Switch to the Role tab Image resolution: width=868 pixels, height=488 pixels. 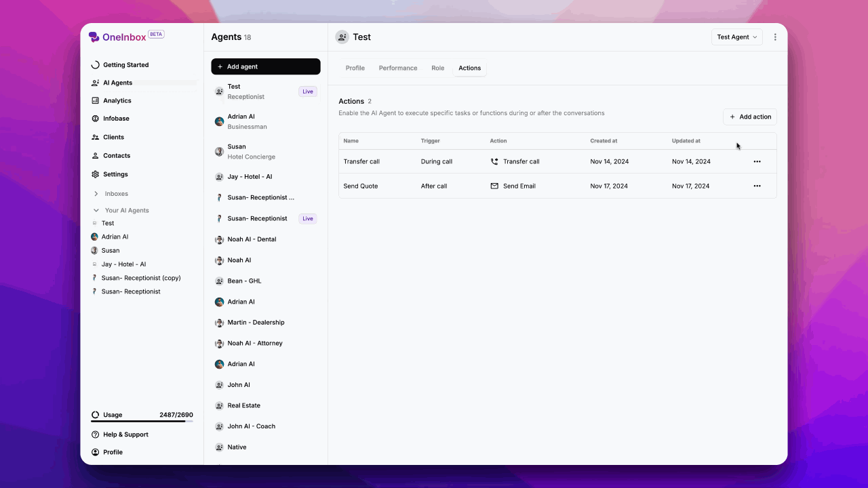point(438,68)
